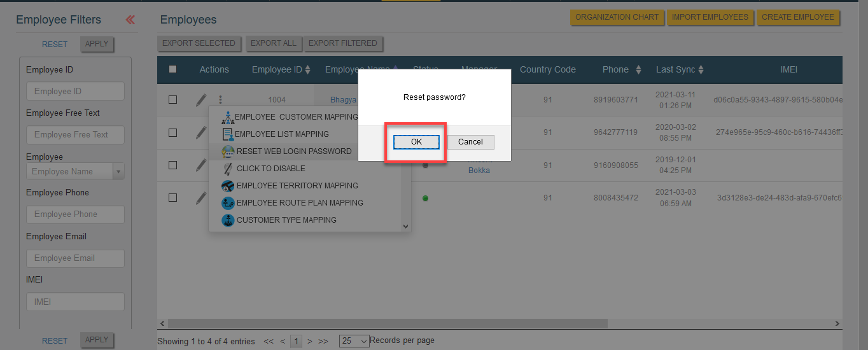Viewport: 868px width, 350px height.
Task: Toggle the select-all checkbox in table header
Action: 172,69
